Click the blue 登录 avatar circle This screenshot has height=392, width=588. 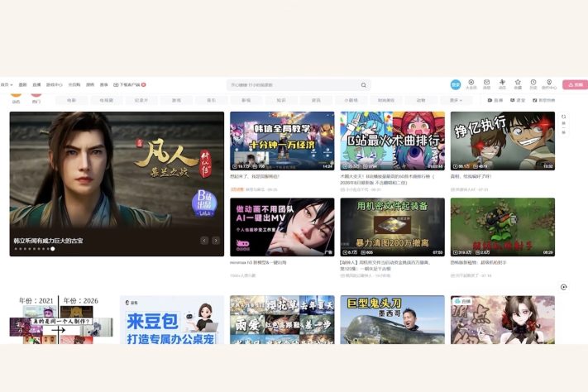(x=455, y=85)
